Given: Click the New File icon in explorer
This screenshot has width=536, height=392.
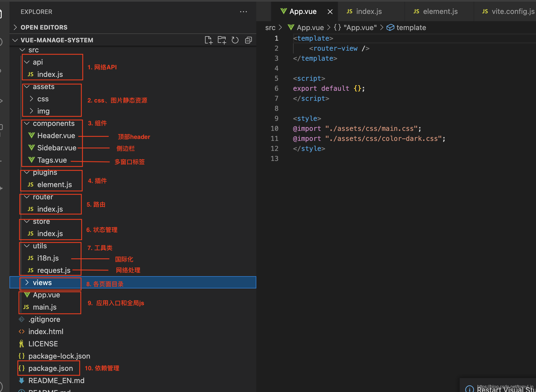Looking at the screenshot, I should coord(208,40).
